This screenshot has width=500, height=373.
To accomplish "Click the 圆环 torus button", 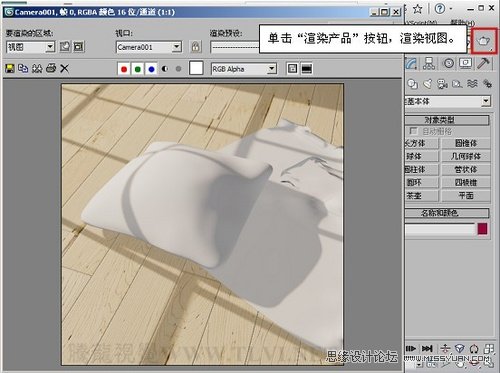I will pyautogui.click(x=422, y=183).
